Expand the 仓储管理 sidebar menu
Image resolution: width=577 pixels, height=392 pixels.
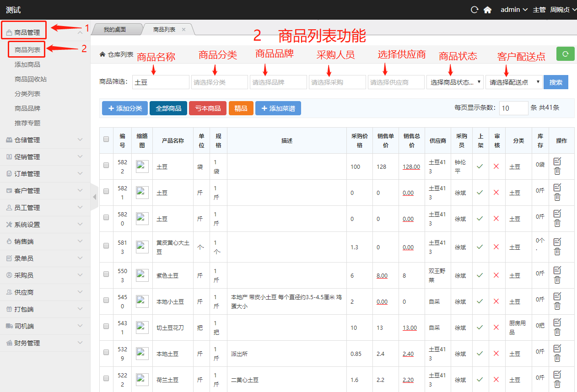tap(45, 140)
